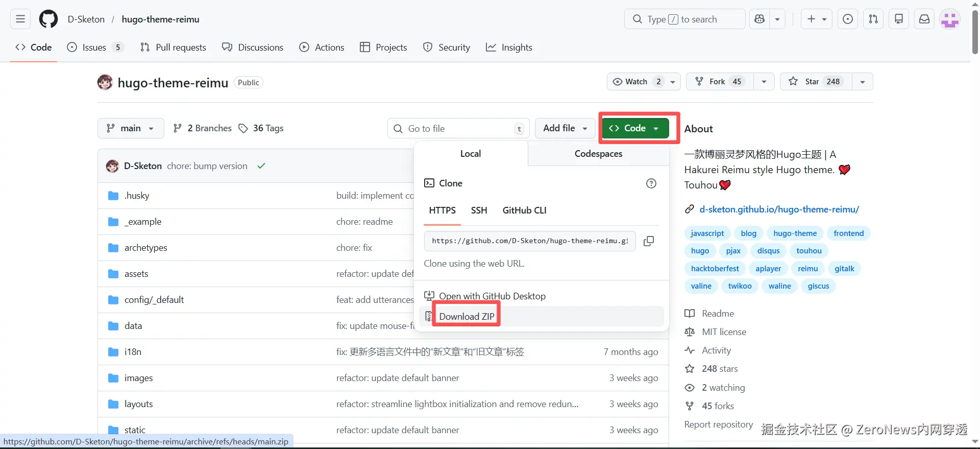
Task: Focus the Go to file input
Action: 458,128
